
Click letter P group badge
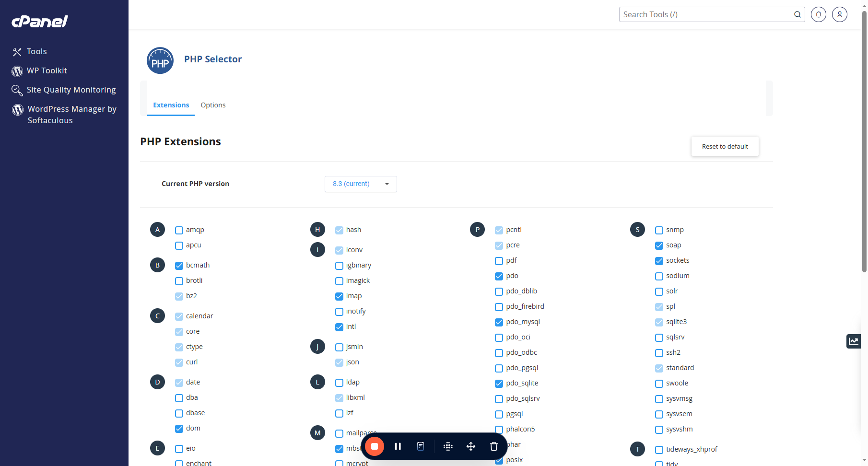477,230
